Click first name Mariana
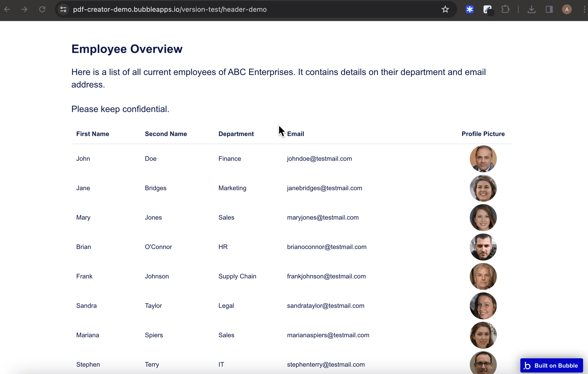Viewport: 588px width, 374px height. point(88,335)
